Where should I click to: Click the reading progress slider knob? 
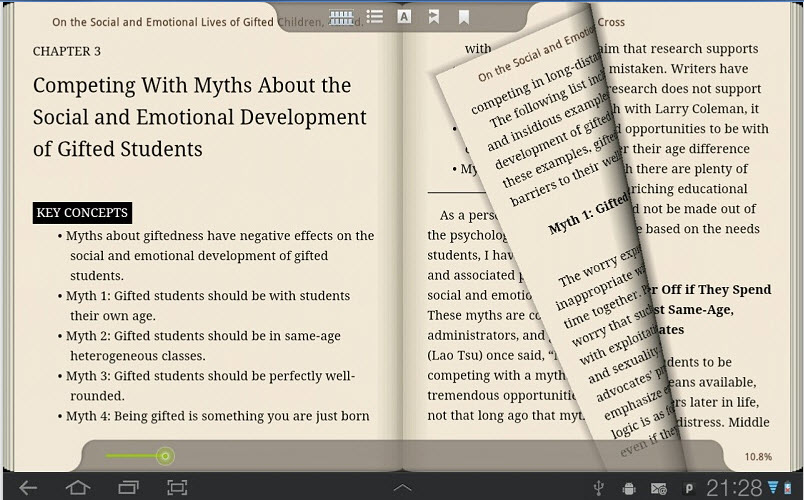click(165, 456)
